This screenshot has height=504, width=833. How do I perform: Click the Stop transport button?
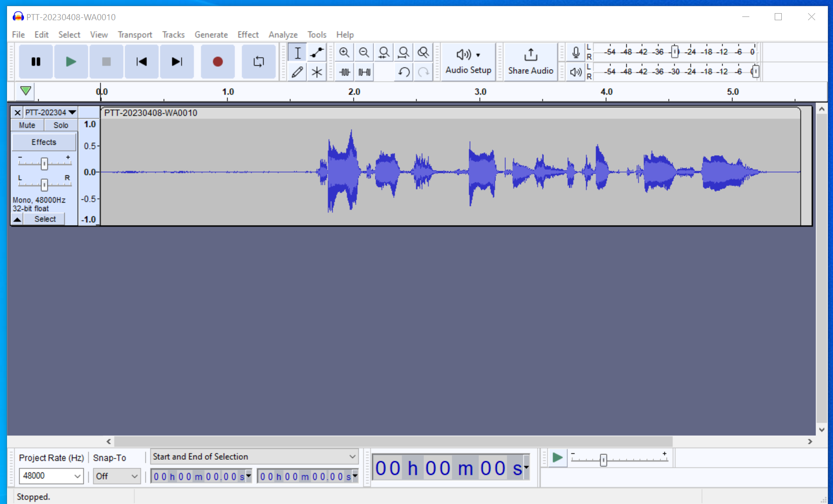pyautogui.click(x=106, y=62)
